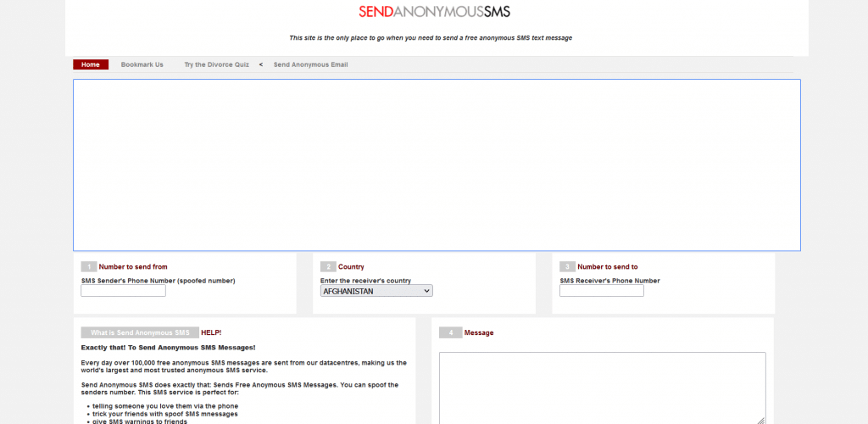Open Try the Divorce Quiz link

click(216, 64)
